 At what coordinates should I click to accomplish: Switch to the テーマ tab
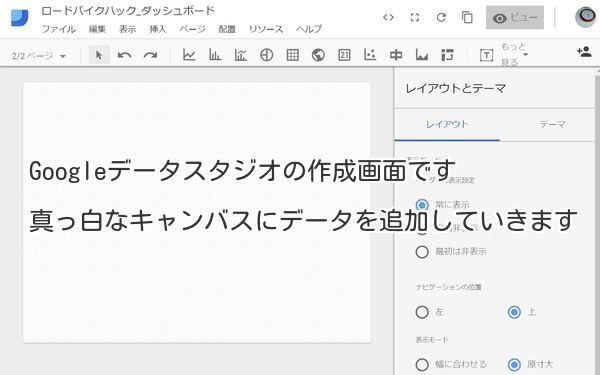(x=552, y=124)
